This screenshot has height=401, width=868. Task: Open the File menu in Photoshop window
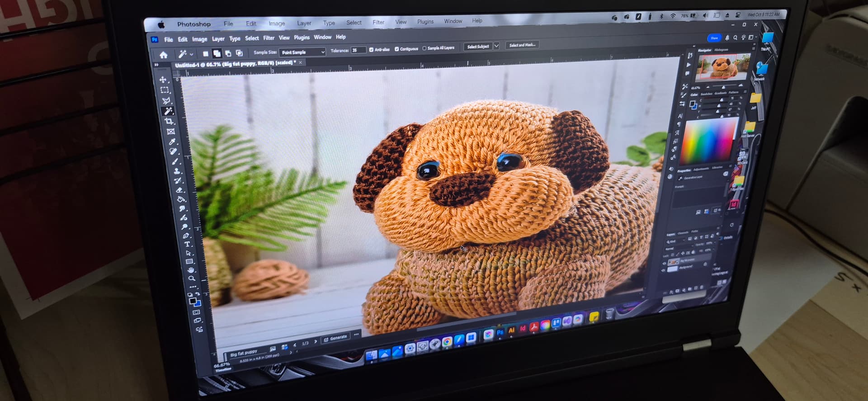pos(168,40)
